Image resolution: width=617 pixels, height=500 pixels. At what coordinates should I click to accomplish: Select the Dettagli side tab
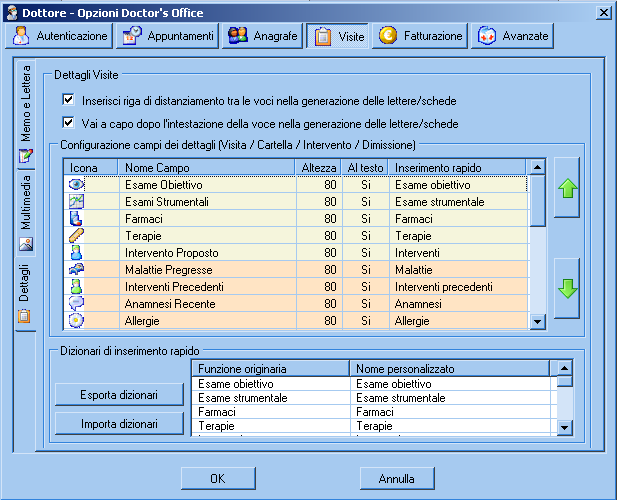click(x=25, y=293)
